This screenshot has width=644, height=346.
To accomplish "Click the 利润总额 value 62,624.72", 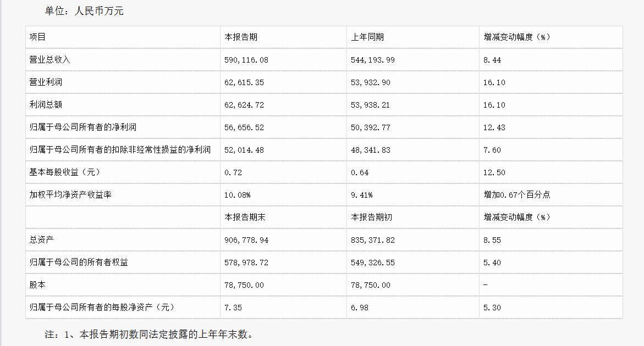I will (244, 105).
